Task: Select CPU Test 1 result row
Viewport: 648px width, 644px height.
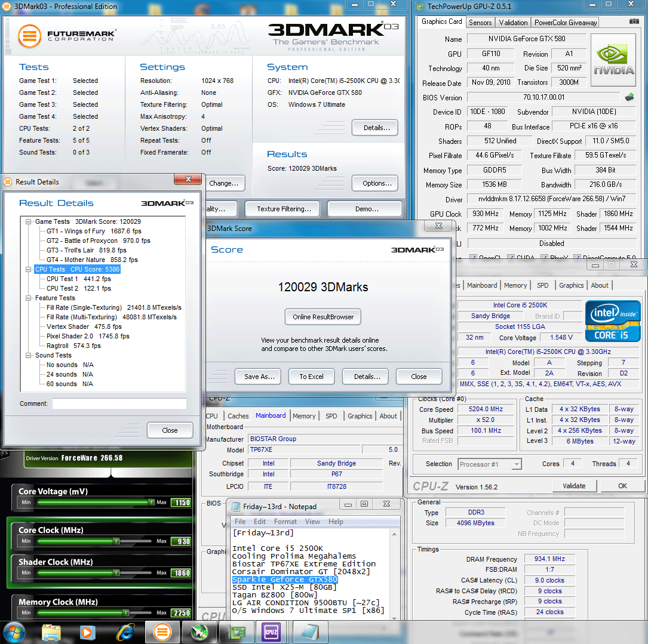Action: click(78, 279)
